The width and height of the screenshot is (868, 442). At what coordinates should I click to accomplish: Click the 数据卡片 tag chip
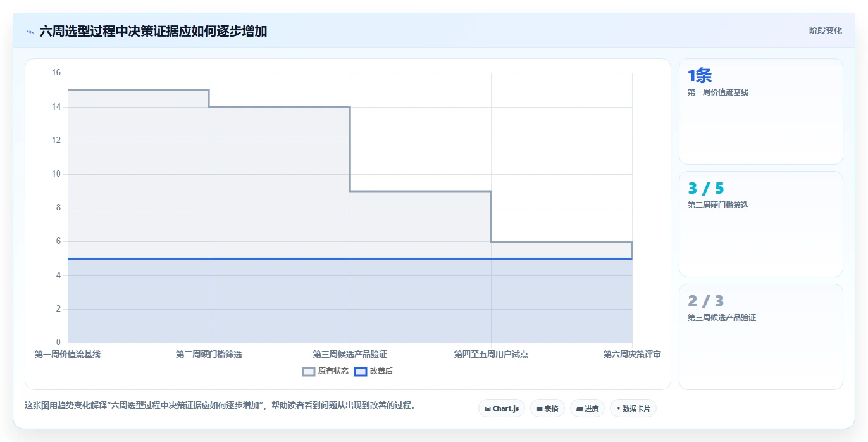(x=633, y=408)
